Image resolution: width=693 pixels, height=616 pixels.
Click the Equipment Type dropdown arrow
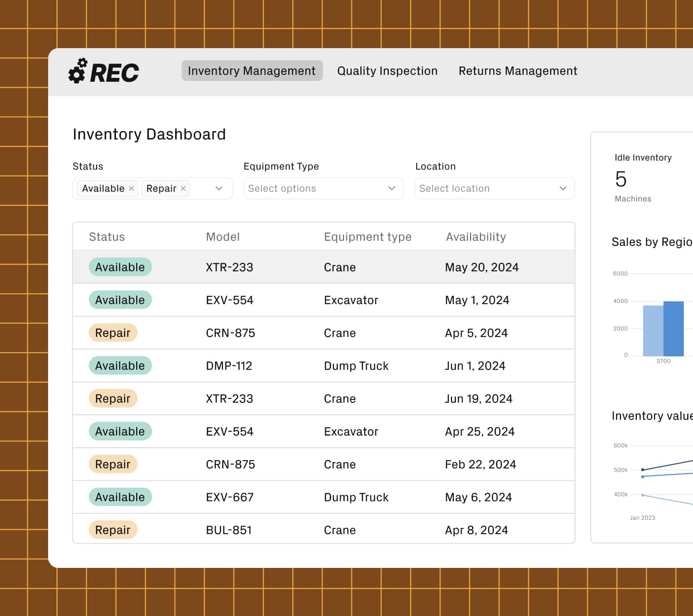pos(391,188)
